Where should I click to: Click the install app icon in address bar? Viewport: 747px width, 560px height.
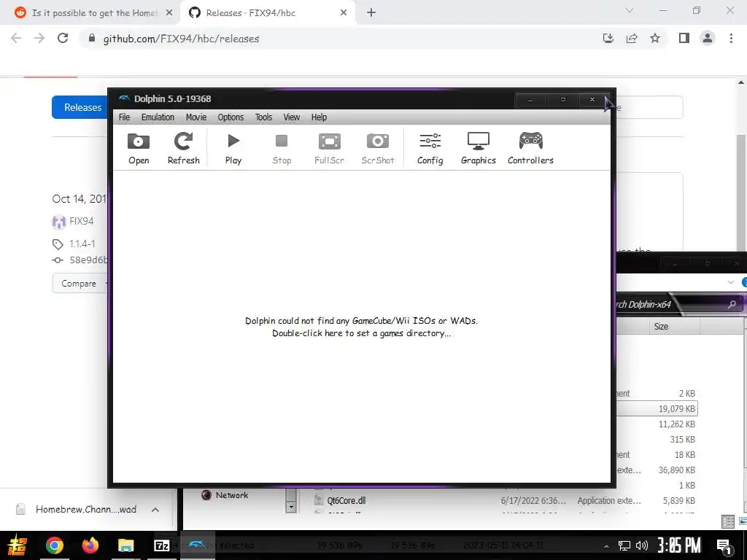(608, 39)
